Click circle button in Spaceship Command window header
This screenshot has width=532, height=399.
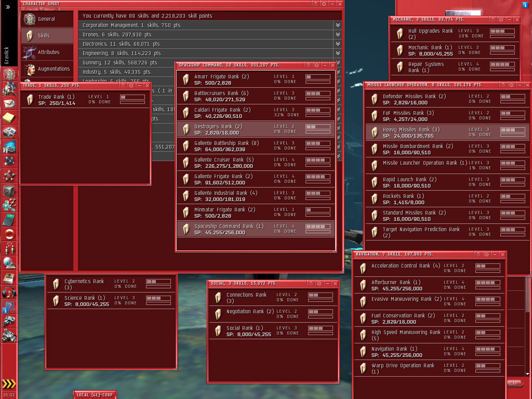316,65
